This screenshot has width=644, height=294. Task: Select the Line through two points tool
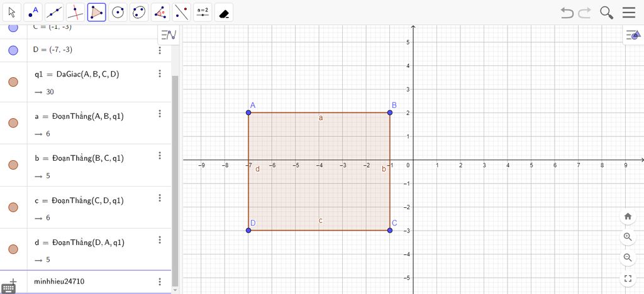54,13
